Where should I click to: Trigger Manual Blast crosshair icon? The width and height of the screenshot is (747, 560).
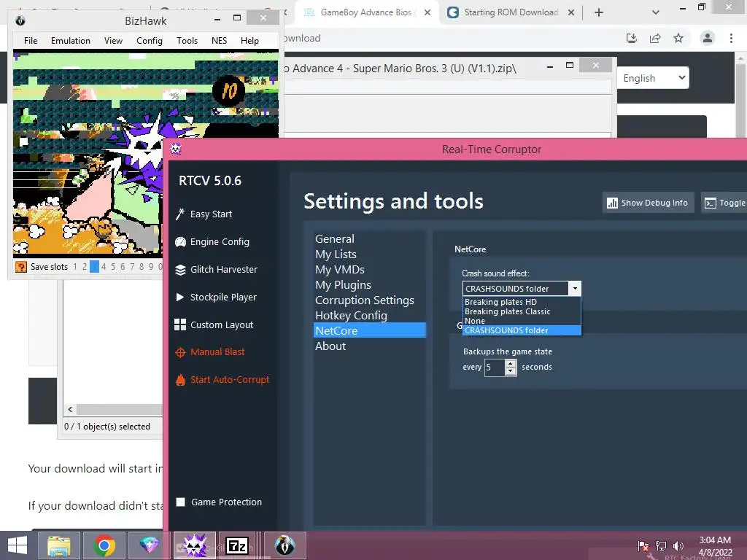[x=180, y=352]
